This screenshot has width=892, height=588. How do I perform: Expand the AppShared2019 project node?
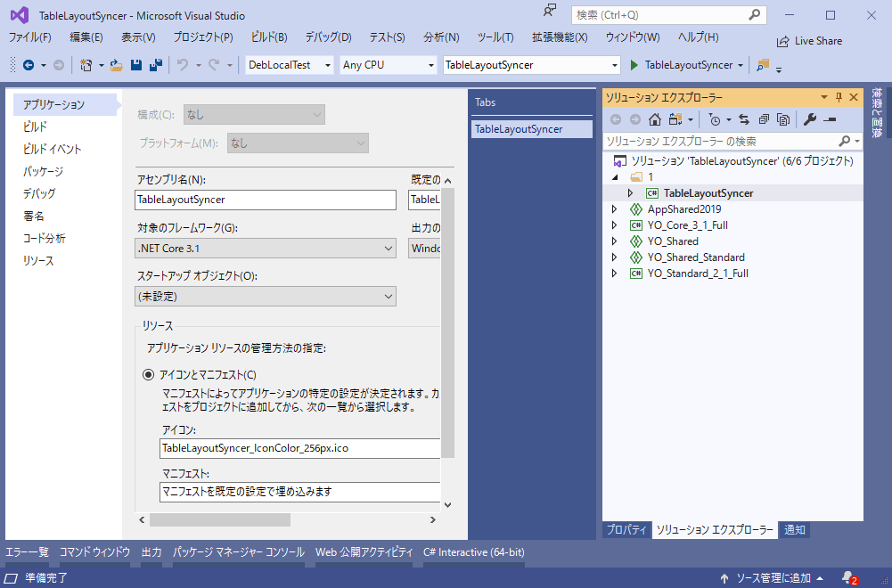pos(614,209)
